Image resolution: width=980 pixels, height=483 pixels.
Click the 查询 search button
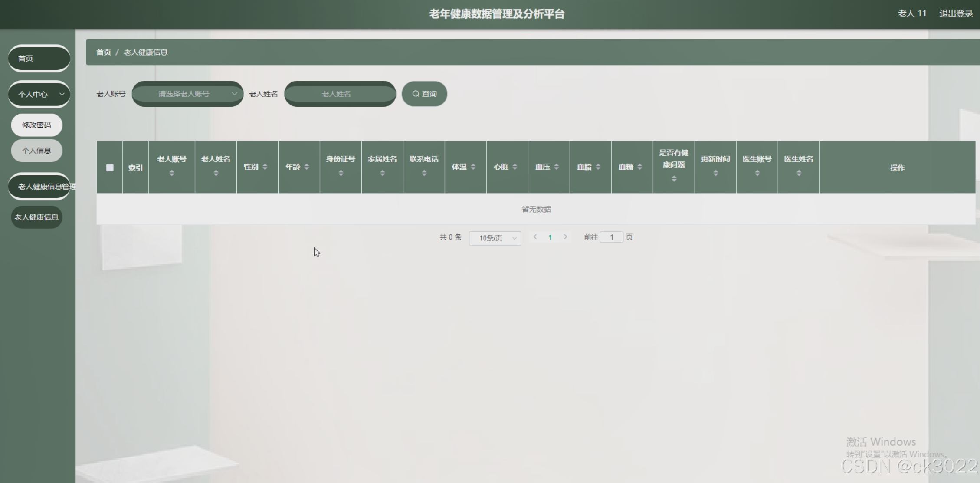(424, 94)
